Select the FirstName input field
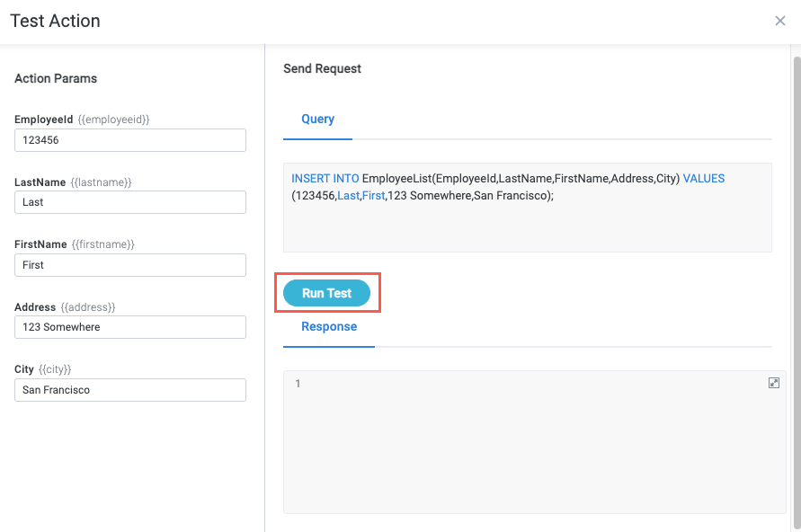The image size is (801, 532). (130, 265)
